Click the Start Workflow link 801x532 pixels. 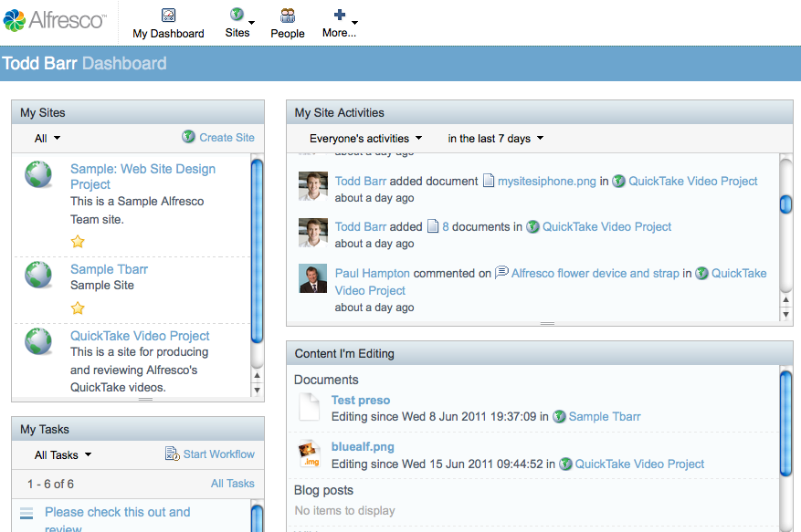218,454
